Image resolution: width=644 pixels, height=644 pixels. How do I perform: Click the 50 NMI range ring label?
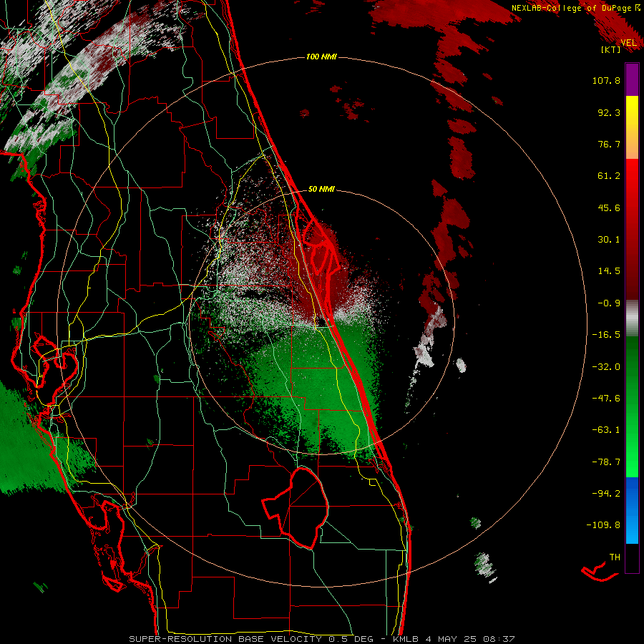(321, 190)
